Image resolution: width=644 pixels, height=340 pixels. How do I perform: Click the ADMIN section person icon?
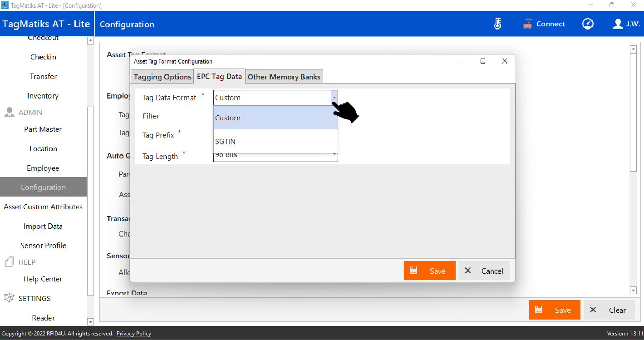click(9, 113)
